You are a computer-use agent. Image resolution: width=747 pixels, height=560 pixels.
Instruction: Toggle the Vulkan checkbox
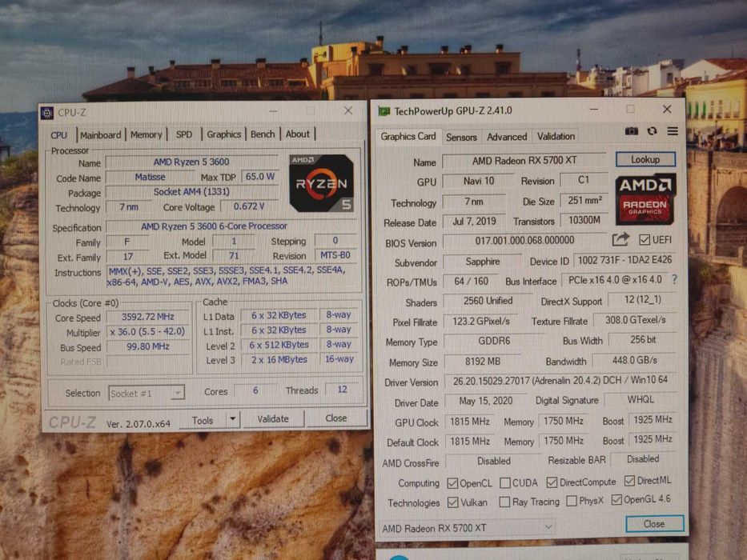(x=453, y=502)
